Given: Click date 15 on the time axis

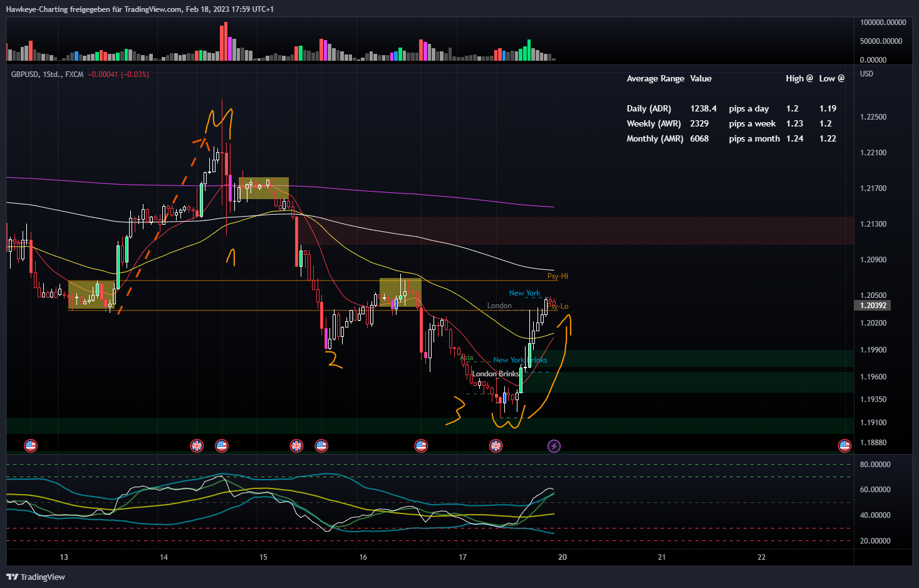Looking at the screenshot, I should pyautogui.click(x=263, y=557).
